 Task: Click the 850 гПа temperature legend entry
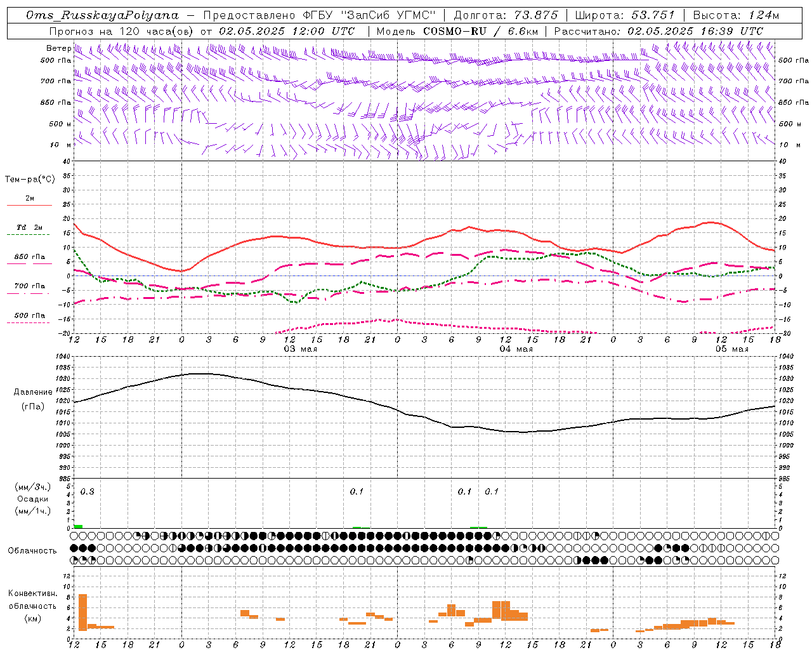(x=30, y=256)
